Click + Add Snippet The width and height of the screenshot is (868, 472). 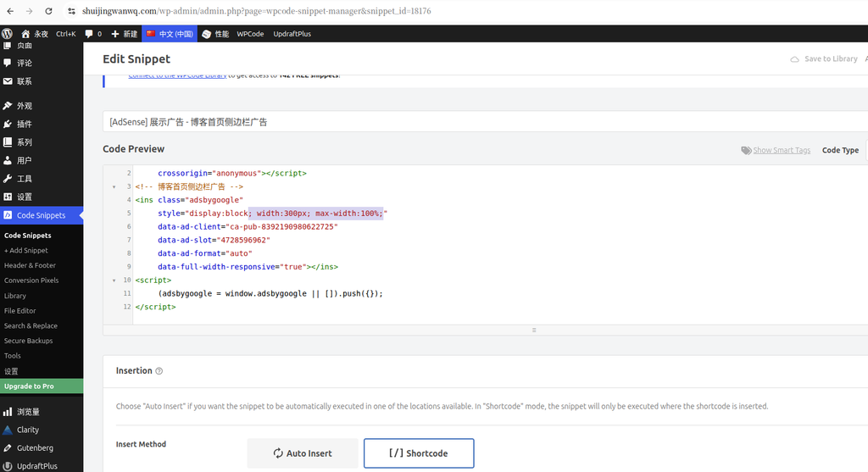[26, 250]
